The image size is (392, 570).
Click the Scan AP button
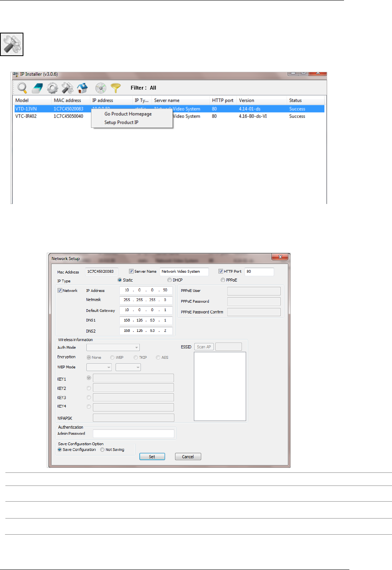204,347
